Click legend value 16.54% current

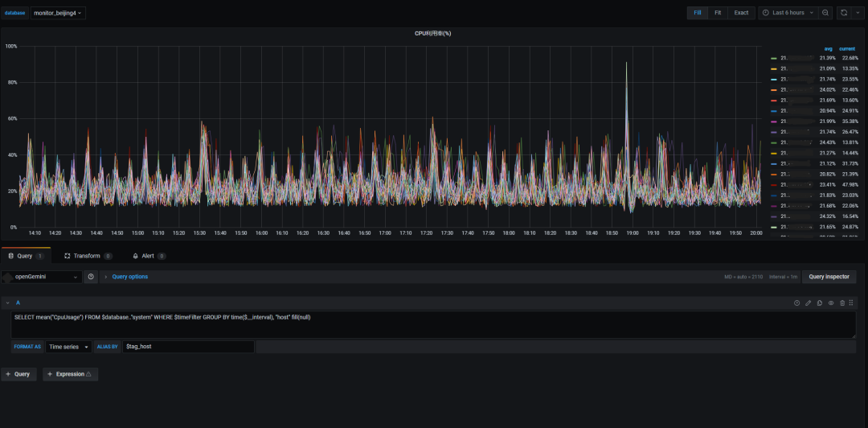tap(850, 216)
